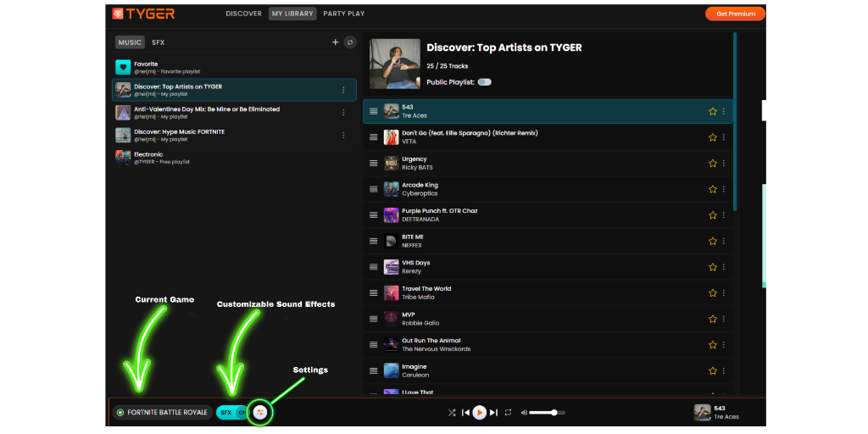Toggle the Public Playlist switch
Image resolution: width=868 pixels, height=434 pixels.
click(x=484, y=82)
